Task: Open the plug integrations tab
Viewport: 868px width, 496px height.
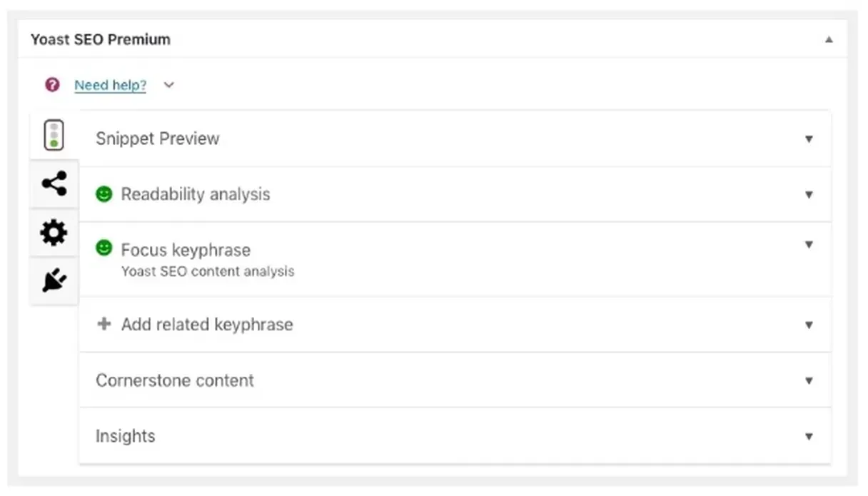Action: coord(54,281)
